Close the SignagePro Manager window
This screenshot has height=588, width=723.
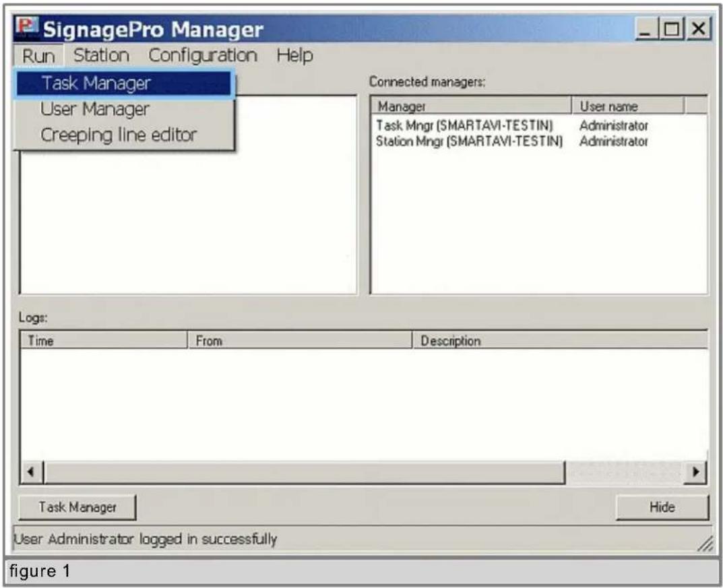pyautogui.click(x=699, y=29)
